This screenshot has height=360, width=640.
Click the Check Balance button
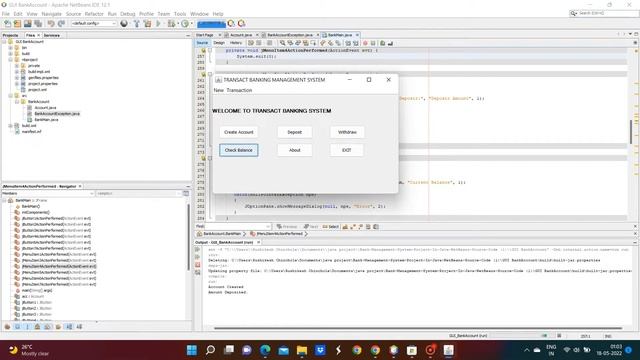click(x=239, y=150)
